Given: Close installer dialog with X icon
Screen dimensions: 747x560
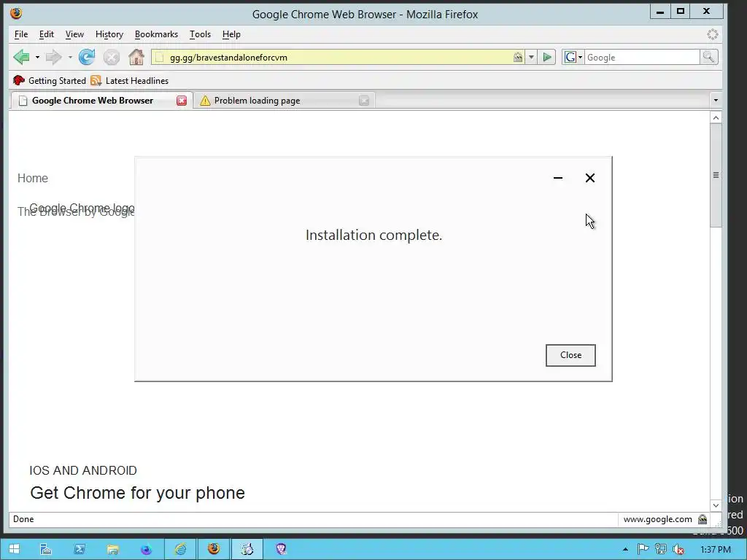Looking at the screenshot, I should click(x=589, y=178).
